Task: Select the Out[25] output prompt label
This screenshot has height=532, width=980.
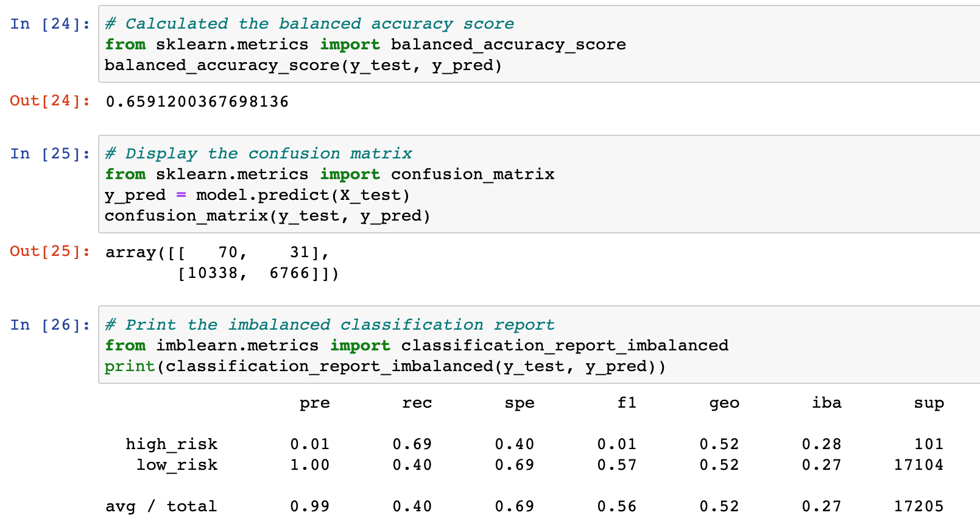Action: click(x=50, y=251)
